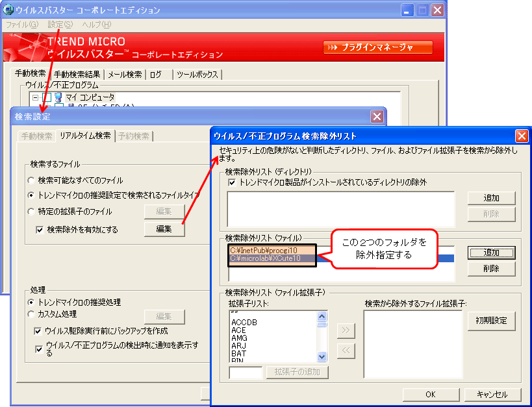Click 追加 in file exclusion section
The image size is (532, 407).
[x=491, y=253]
